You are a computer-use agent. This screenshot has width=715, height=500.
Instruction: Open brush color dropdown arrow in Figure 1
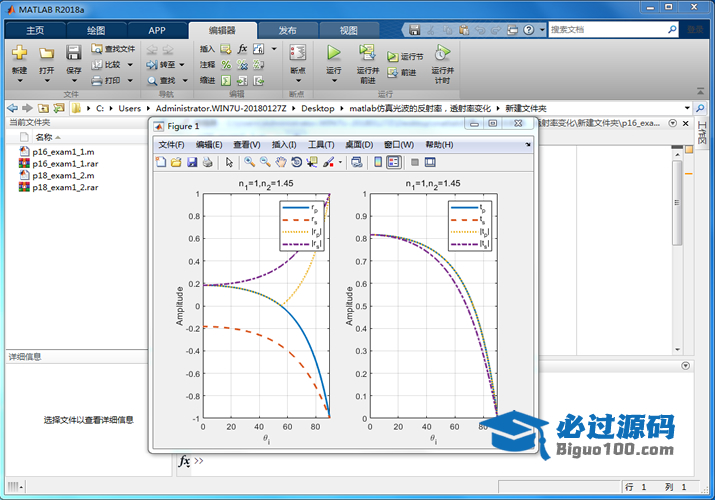340,163
